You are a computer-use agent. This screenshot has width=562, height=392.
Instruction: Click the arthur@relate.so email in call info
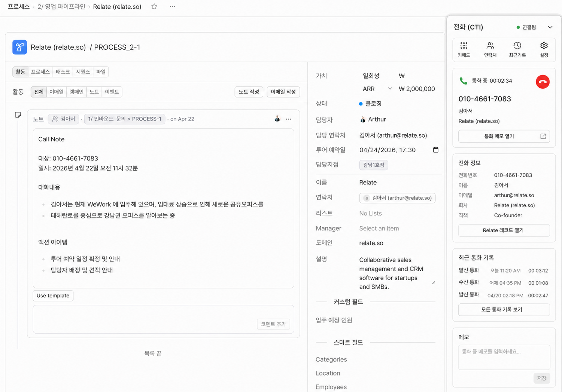(514, 195)
